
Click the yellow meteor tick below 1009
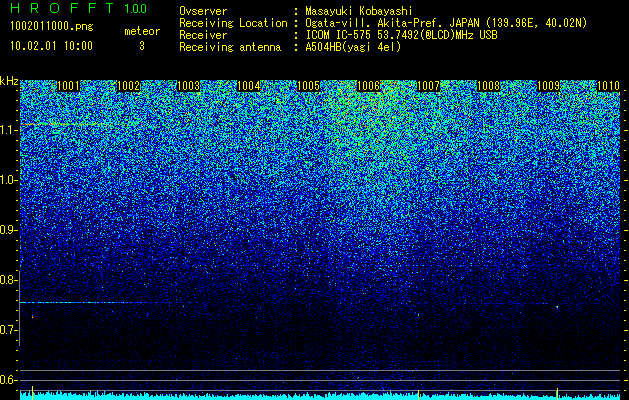557,394
